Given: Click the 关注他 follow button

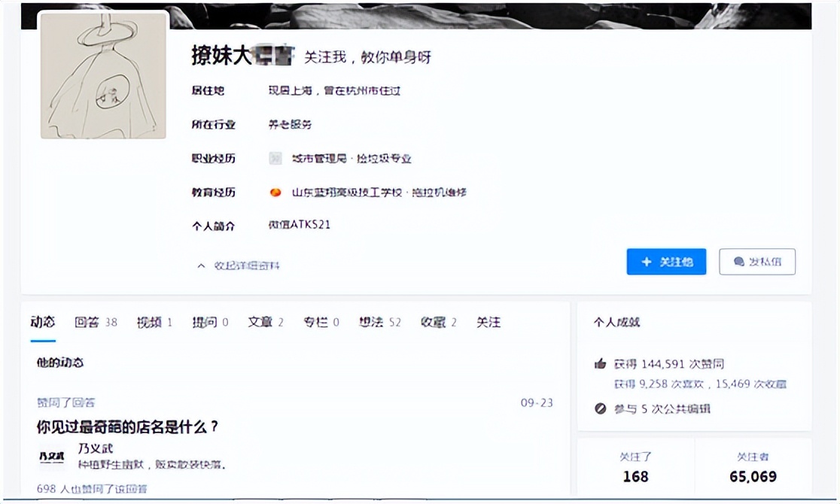Looking at the screenshot, I should click(666, 262).
